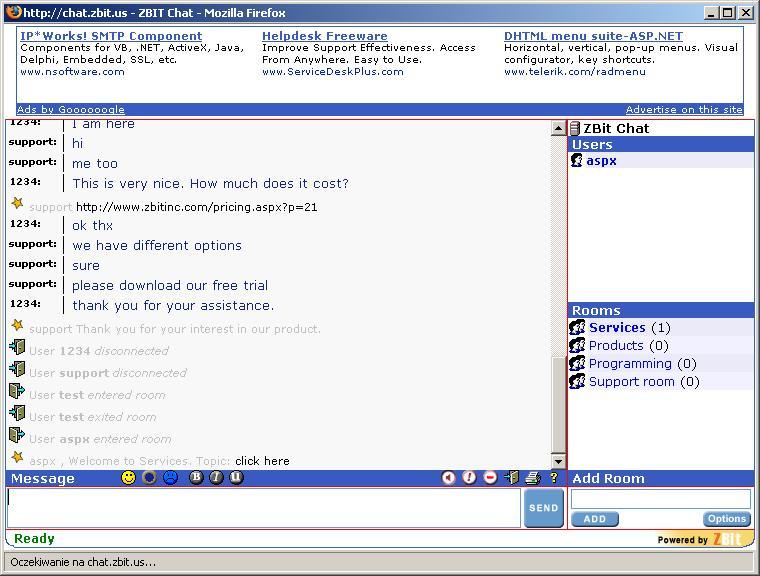Insert the blue sad face emoticon

[170, 478]
